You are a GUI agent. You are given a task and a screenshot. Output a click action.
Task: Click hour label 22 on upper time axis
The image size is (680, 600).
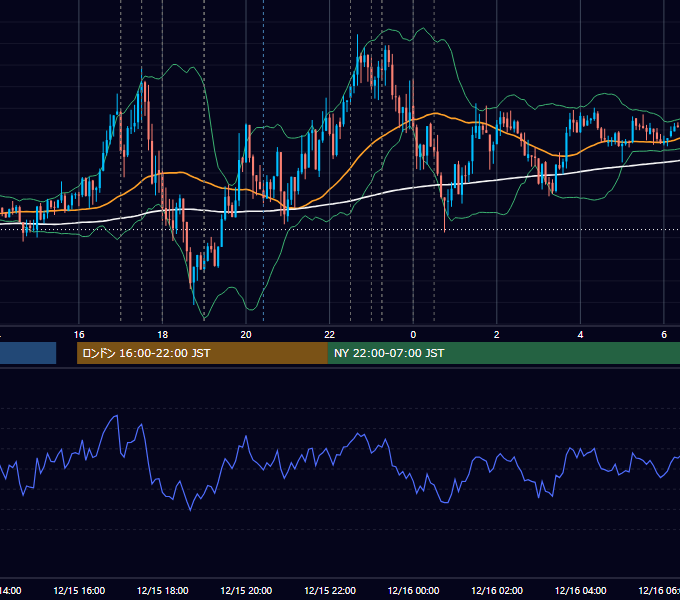330,335
